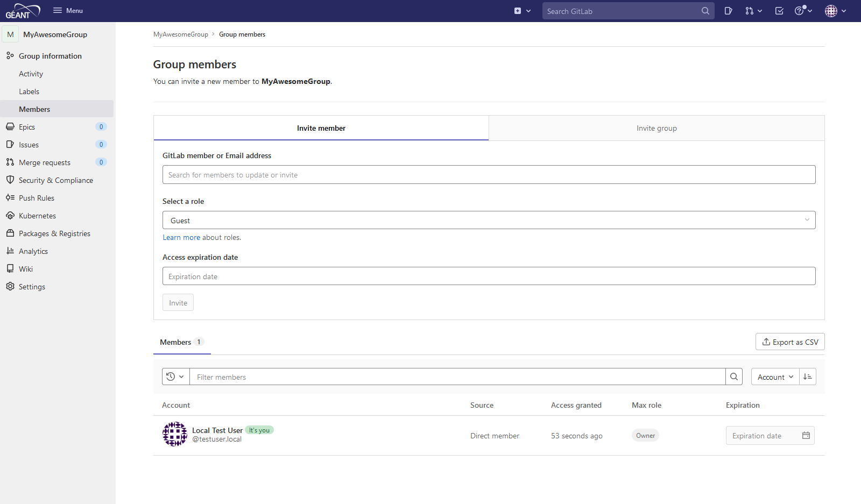This screenshot has height=504, width=861.
Task: Click the MyAwesomeGroup avatar letter M
Action: [10, 34]
